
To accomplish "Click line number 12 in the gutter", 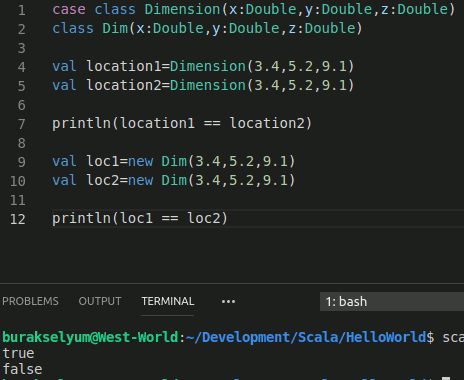I will [x=18, y=219].
